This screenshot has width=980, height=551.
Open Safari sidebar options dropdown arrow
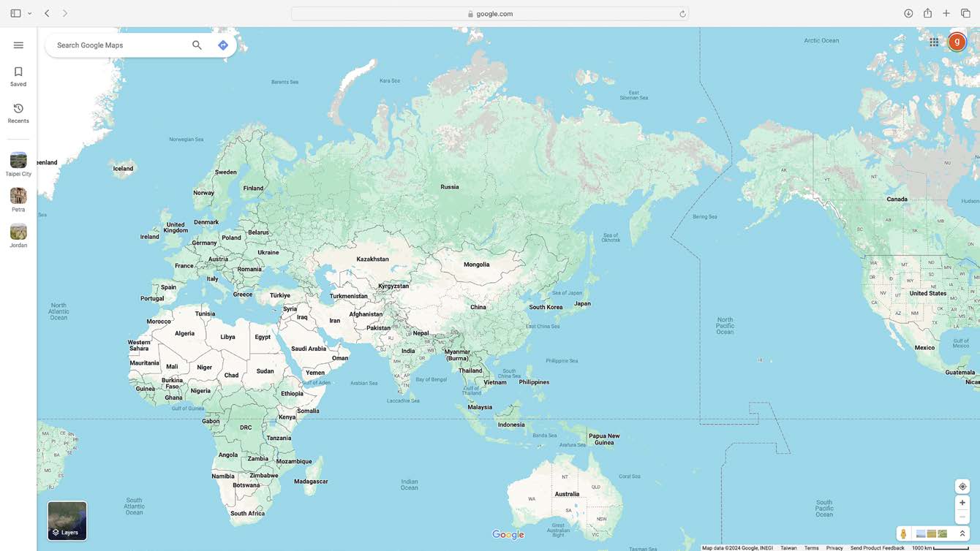29,13
